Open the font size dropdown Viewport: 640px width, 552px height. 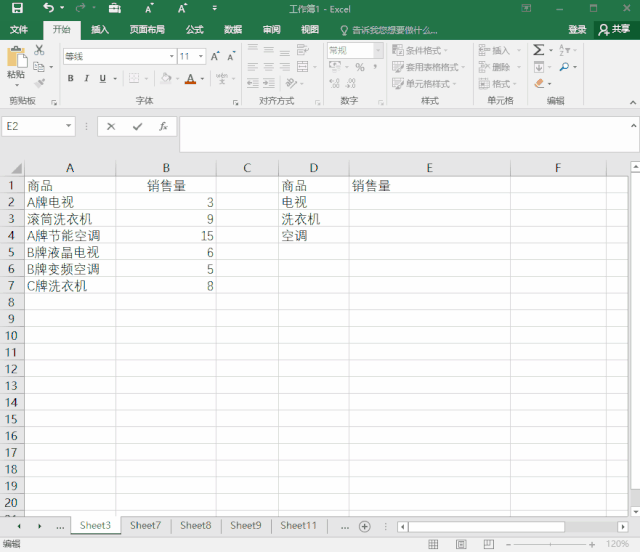pos(200,57)
